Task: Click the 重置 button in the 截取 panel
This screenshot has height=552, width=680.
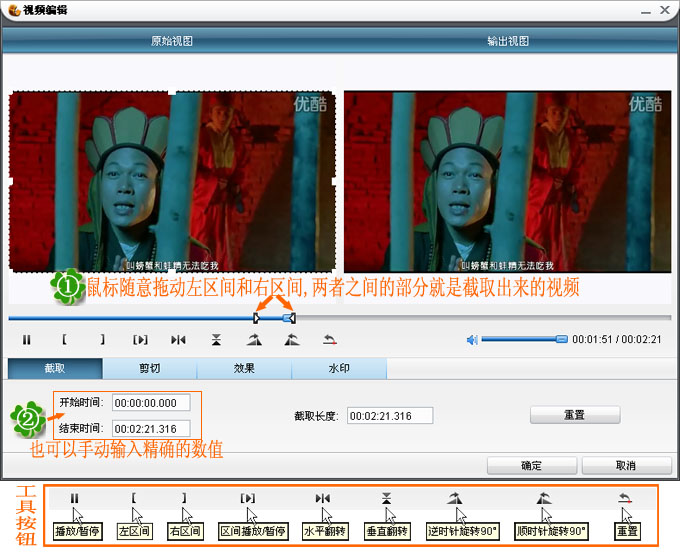Action: point(575,415)
